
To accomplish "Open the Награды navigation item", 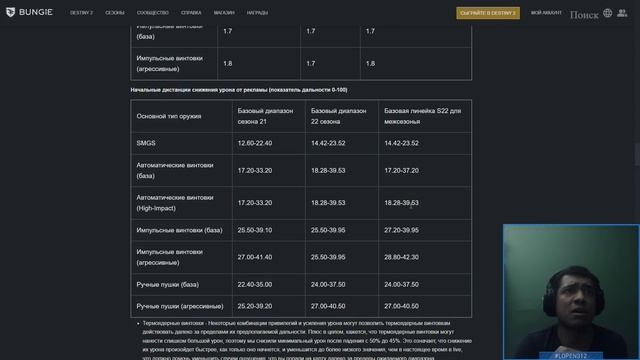I will point(257,13).
